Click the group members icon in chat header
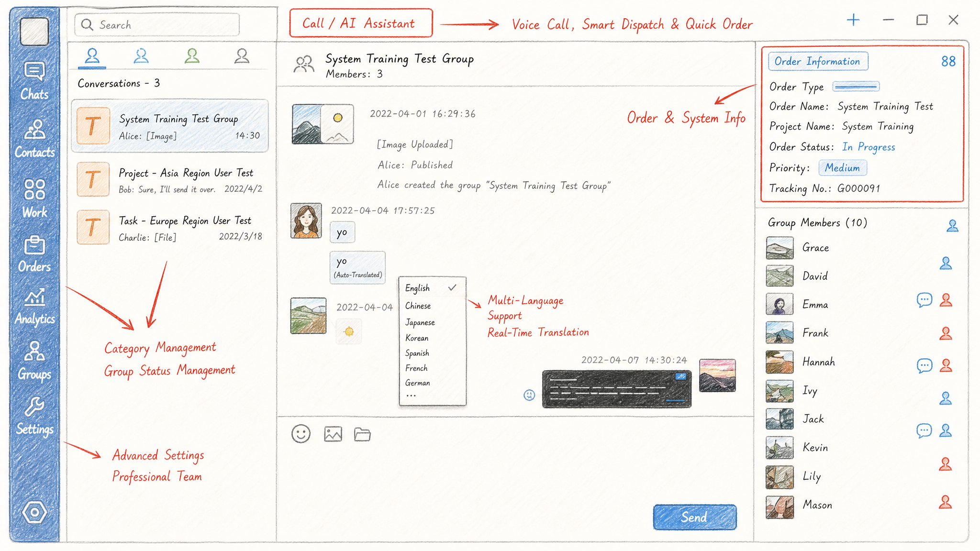 (304, 65)
